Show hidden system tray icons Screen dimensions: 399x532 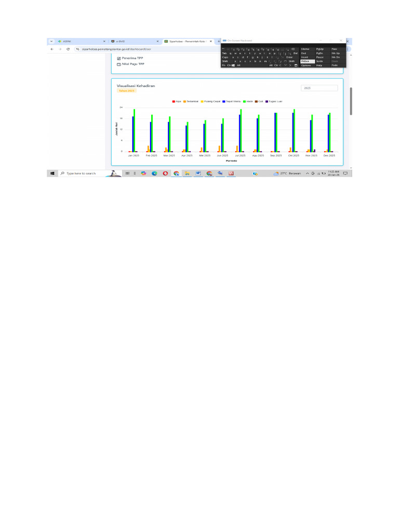click(x=308, y=174)
